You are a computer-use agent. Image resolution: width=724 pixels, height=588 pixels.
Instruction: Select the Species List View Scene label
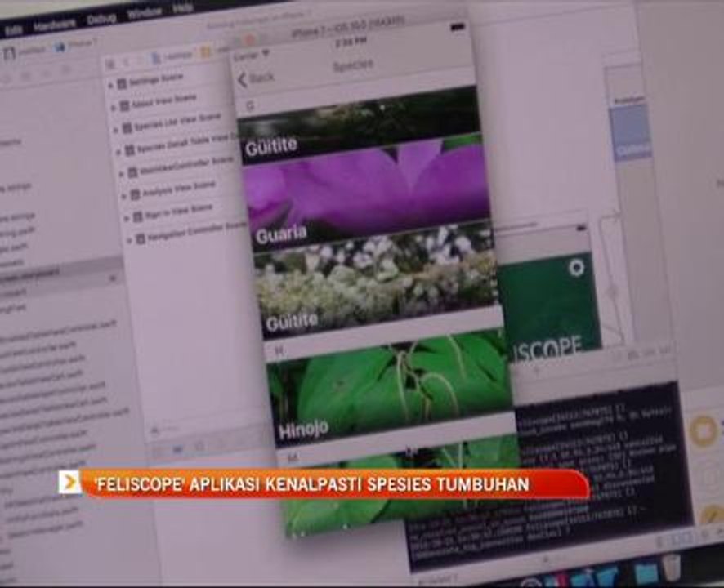pos(178,122)
